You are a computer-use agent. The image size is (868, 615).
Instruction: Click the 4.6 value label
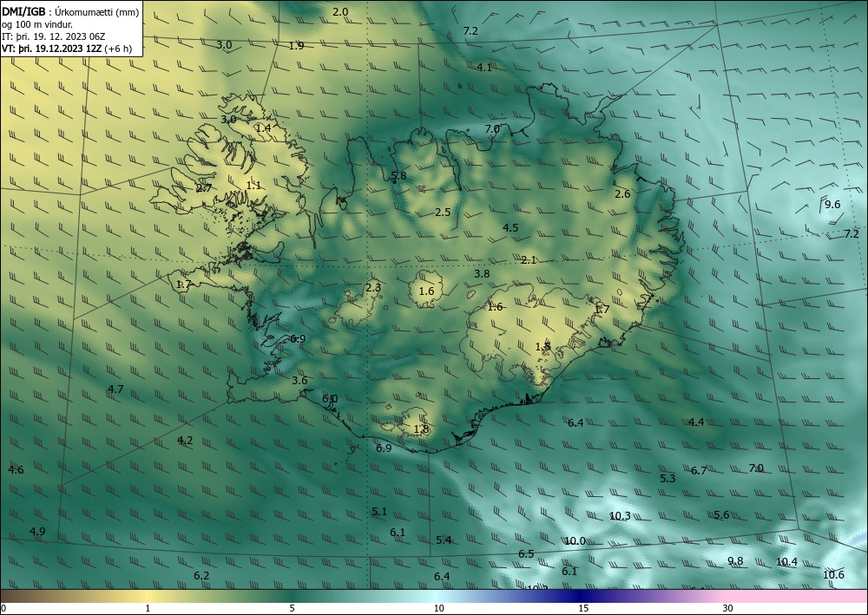tap(16, 469)
